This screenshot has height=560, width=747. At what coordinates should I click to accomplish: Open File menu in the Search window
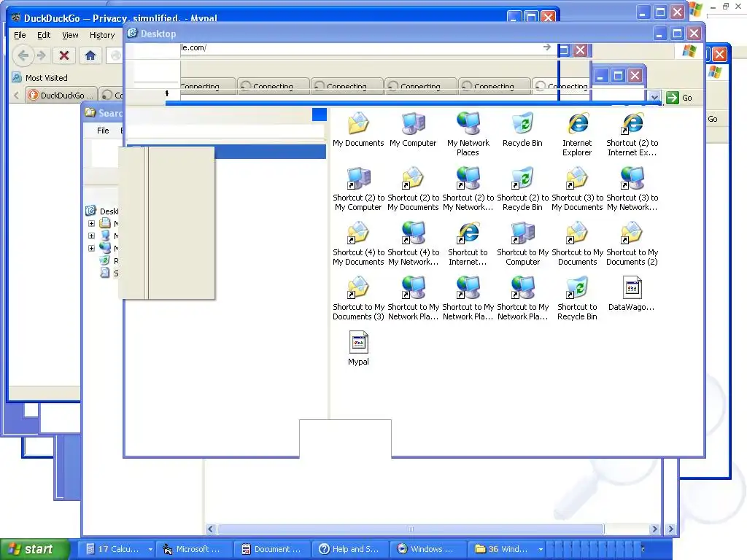click(x=103, y=131)
